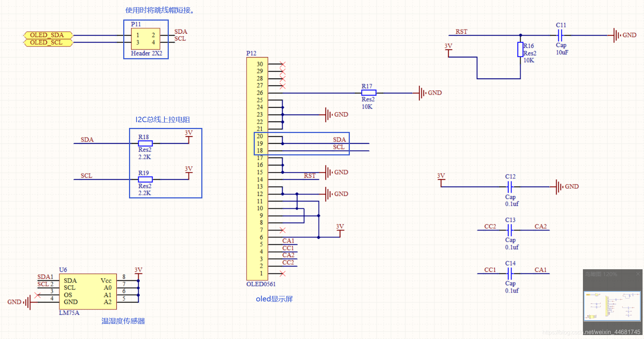Click the no-connect X on pin 7
The width and height of the screenshot is (644, 339).
(283, 230)
